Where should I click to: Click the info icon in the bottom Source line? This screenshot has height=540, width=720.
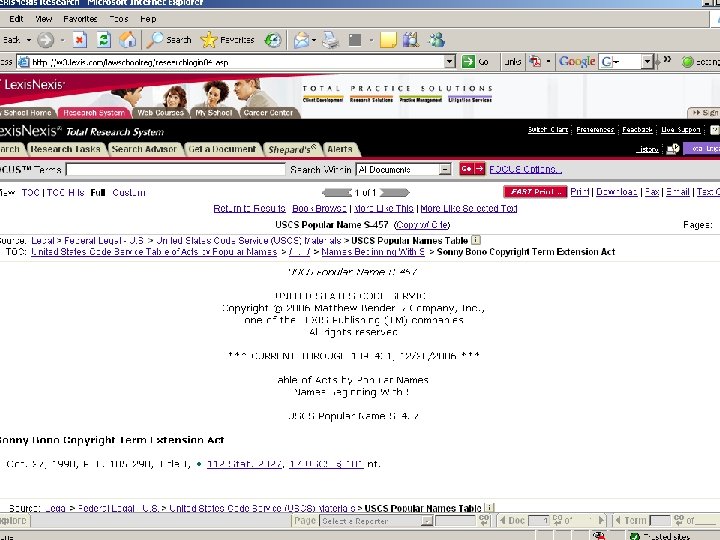point(489,508)
